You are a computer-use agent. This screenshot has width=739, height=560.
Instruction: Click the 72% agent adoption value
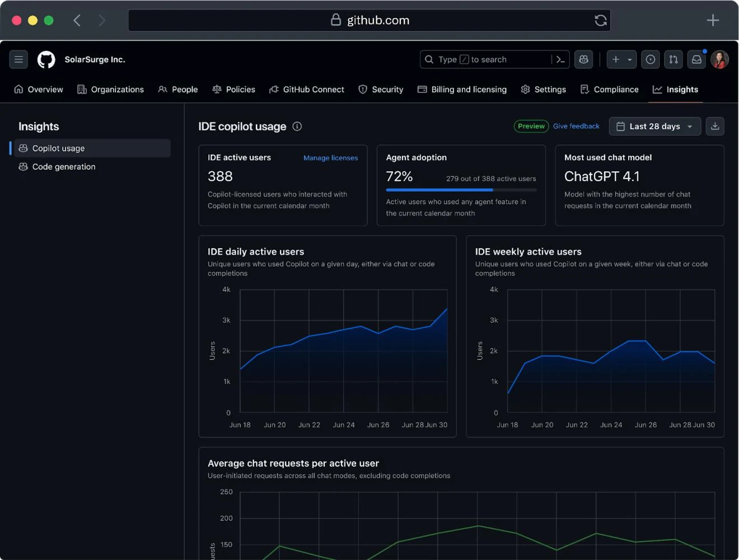(x=399, y=176)
